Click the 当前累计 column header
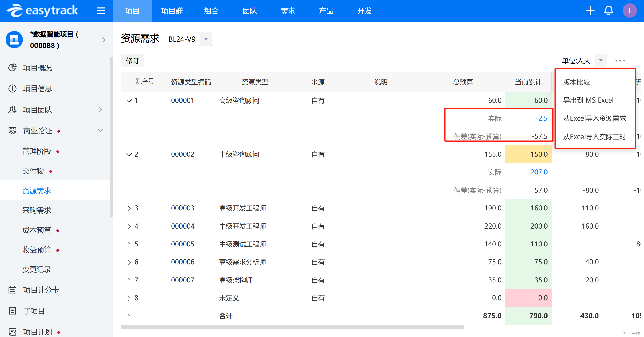The image size is (644, 337). coord(528,82)
